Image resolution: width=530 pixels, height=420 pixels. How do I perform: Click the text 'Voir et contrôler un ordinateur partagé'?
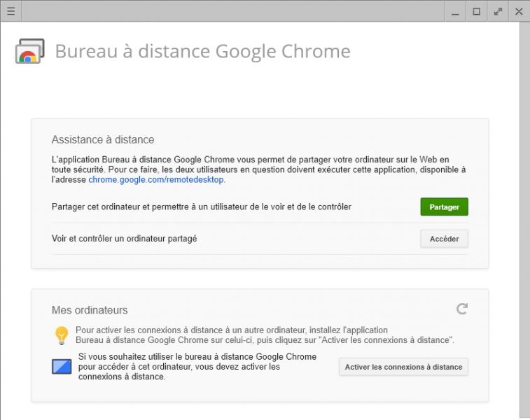124,239
